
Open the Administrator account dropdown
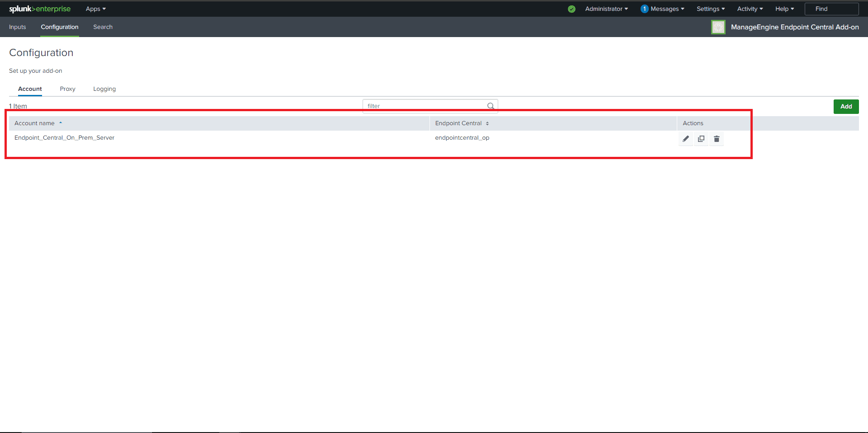coord(606,9)
